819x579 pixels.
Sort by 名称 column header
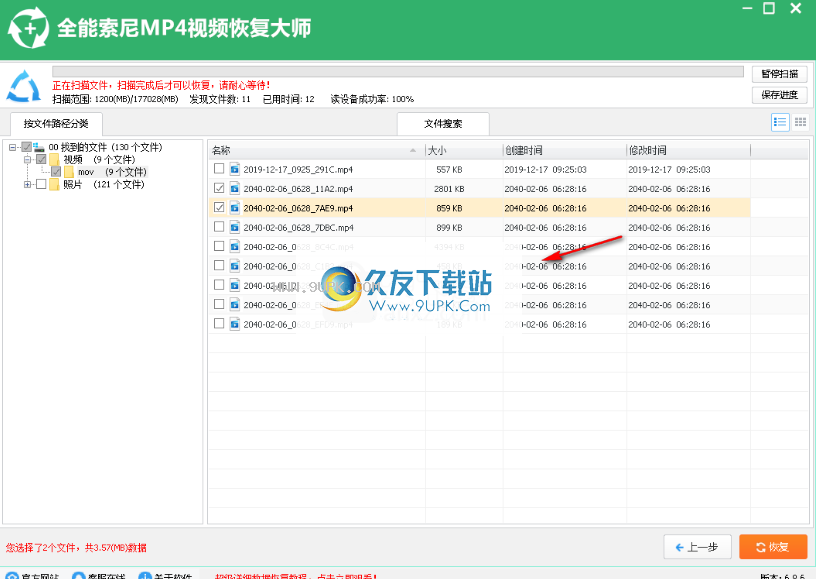tap(317, 150)
